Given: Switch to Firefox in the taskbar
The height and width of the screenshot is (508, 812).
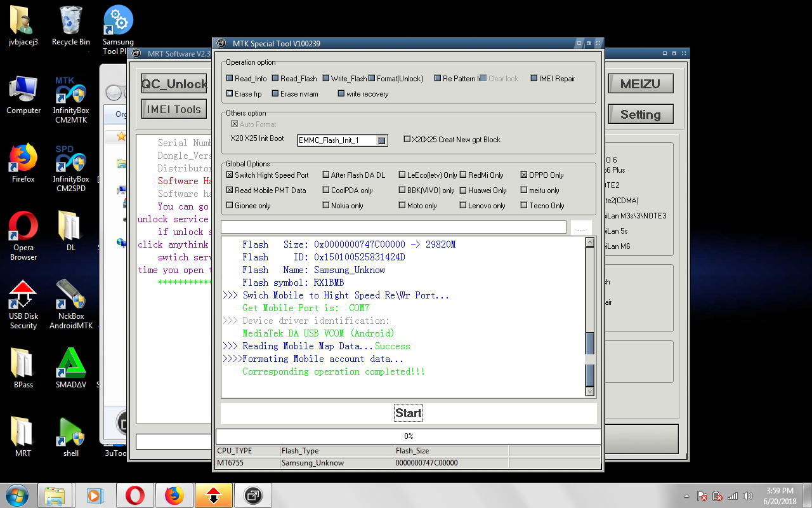Looking at the screenshot, I should click(x=174, y=495).
